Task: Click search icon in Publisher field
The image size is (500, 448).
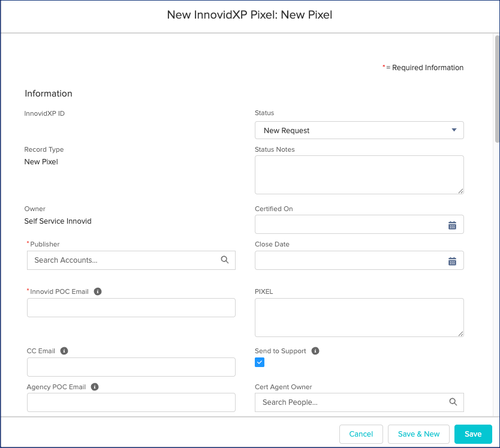Action: point(225,260)
